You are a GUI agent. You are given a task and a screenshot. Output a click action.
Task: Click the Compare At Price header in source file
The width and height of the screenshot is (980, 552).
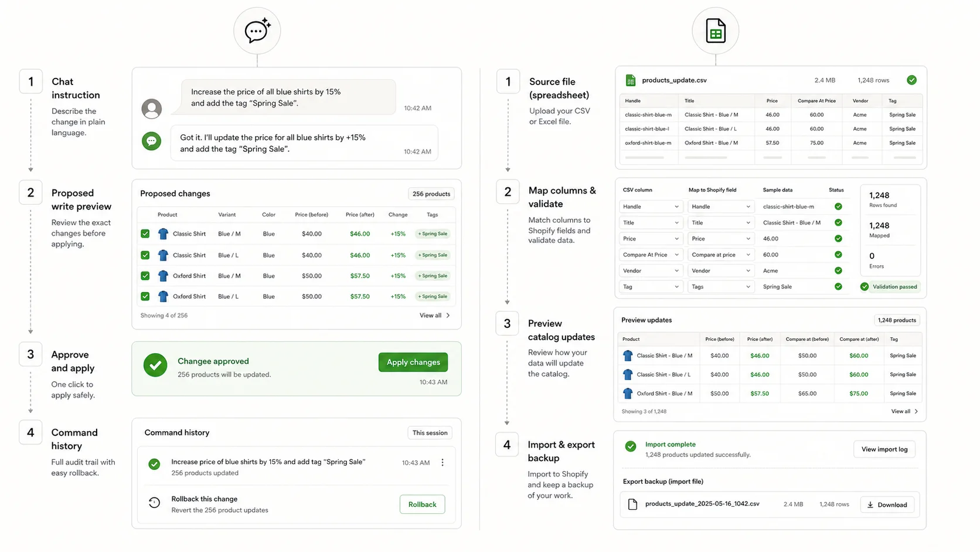pos(816,101)
